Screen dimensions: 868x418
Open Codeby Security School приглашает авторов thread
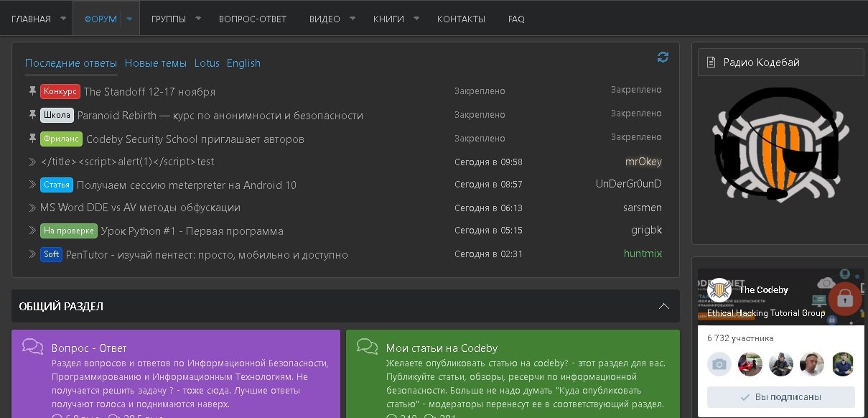(x=195, y=139)
